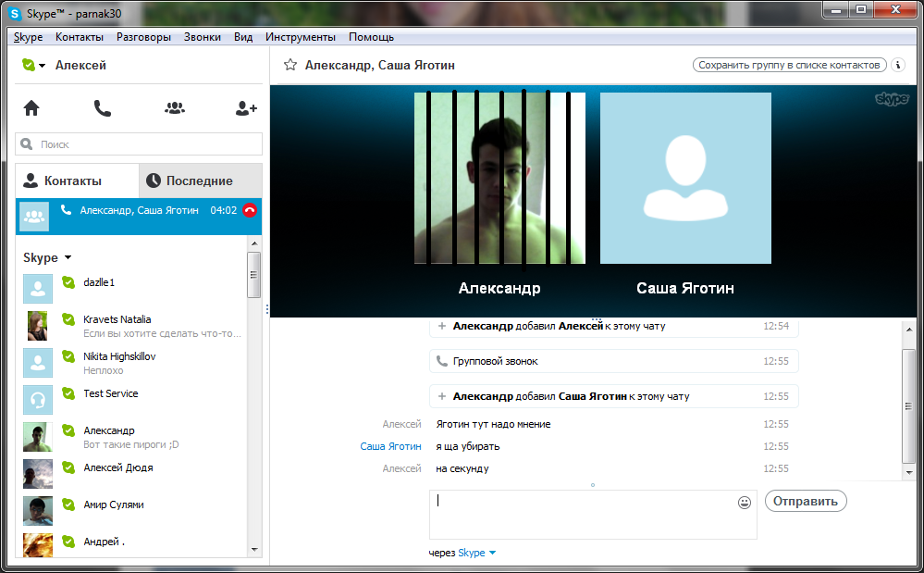Click the Отправить button
Viewport: 924px width, 573px height.
pos(806,501)
